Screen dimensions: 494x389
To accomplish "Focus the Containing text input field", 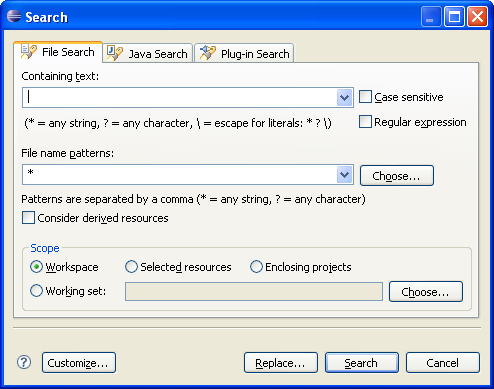I will tap(180, 98).
